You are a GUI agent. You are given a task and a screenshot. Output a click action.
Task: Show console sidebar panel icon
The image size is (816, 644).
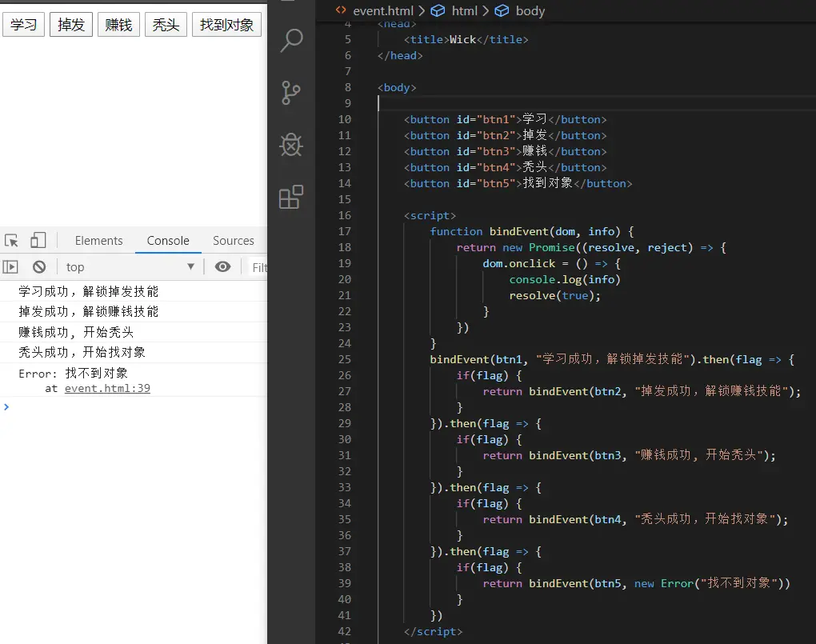[10, 267]
